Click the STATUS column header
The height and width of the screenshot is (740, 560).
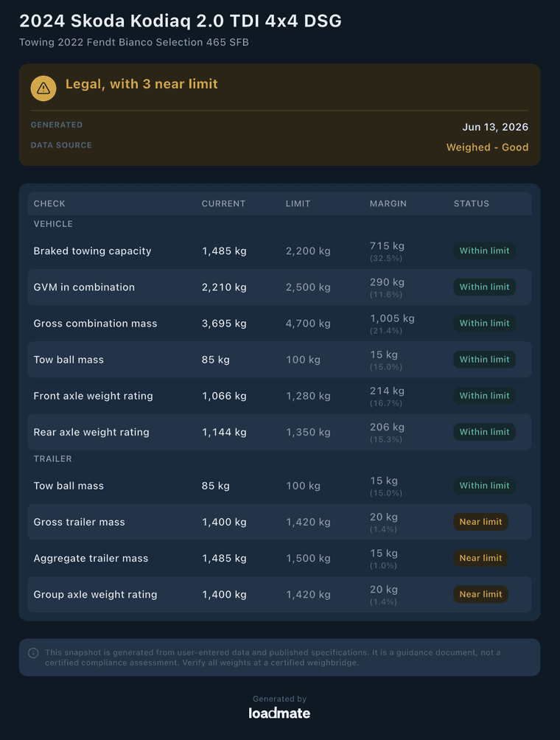tap(472, 204)
